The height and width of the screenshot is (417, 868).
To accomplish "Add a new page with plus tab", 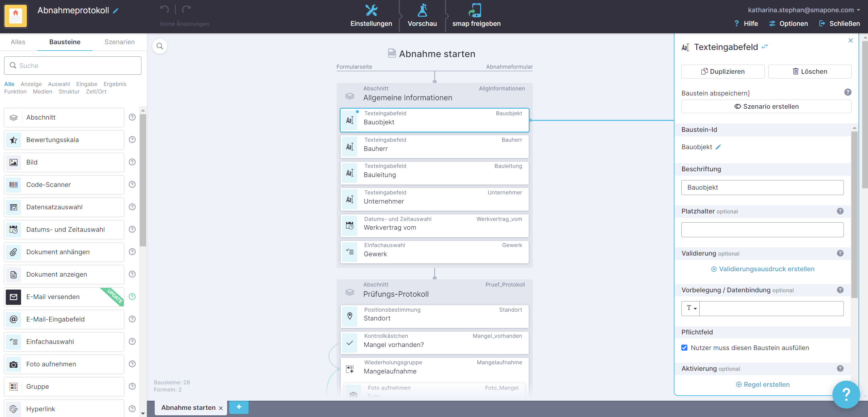I will (239, 407).
